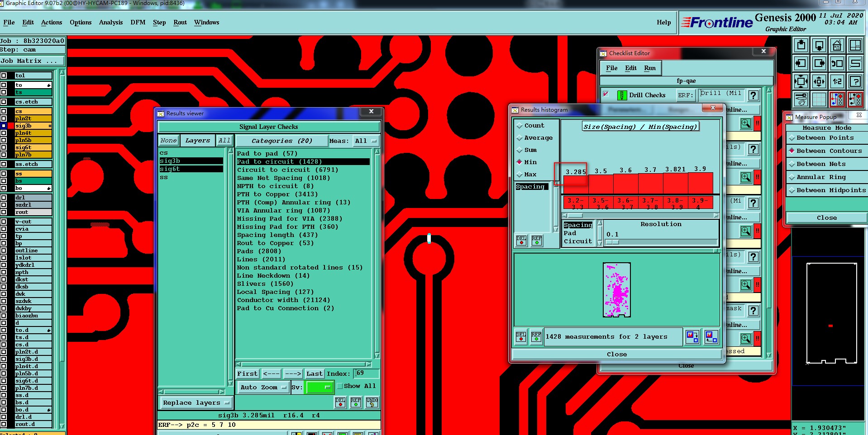Viewport: 868px width, 435px height.
Task: Click Last button in Results viewer
Action: pyautogui.click(x=315, y=374)
